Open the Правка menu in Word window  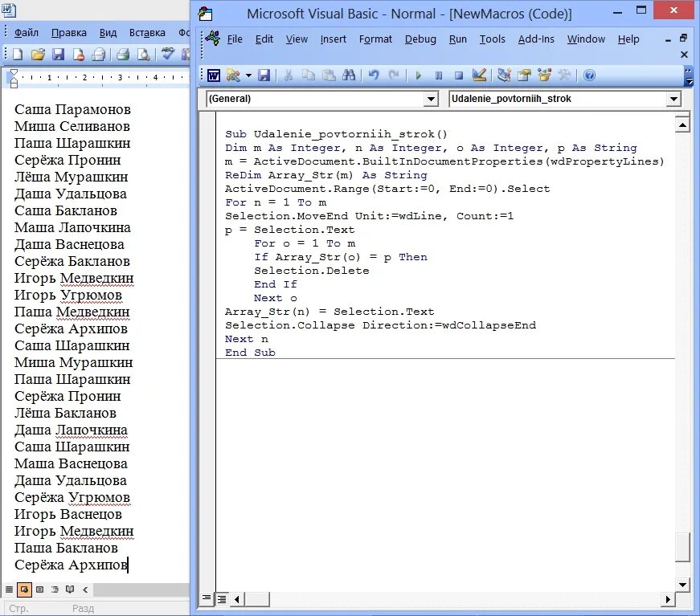[x=69, y=33]
